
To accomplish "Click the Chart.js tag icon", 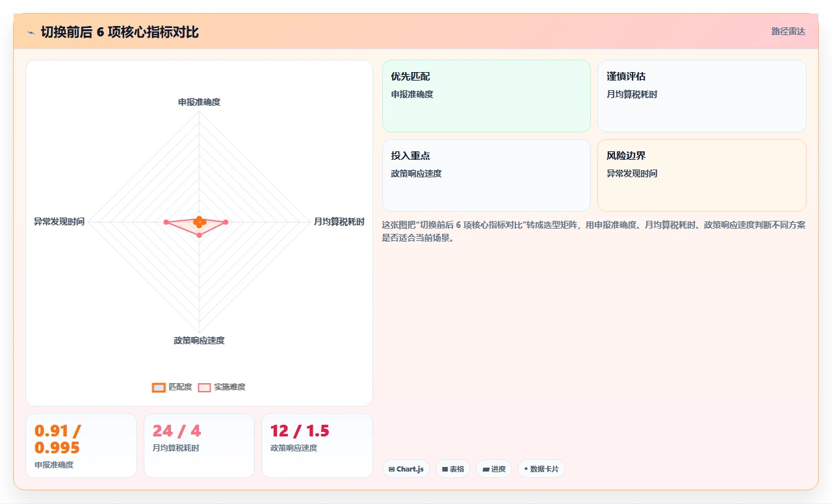I will [391, 469].
